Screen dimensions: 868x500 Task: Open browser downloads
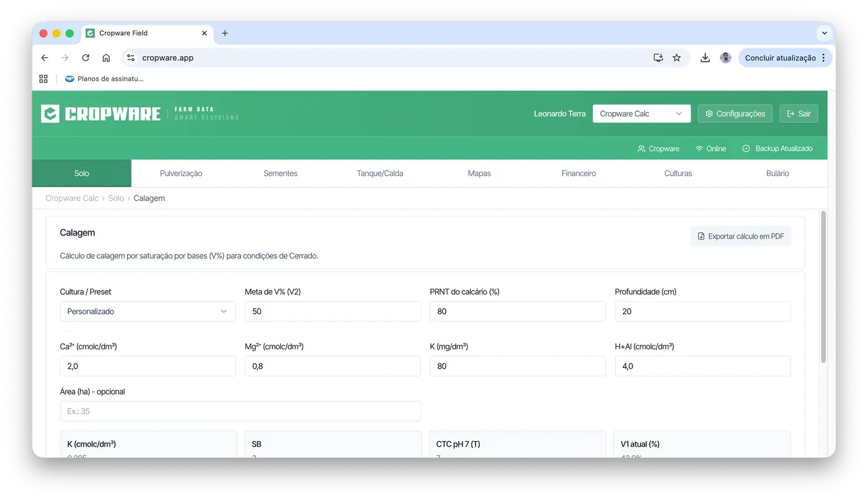click(705, 58)
